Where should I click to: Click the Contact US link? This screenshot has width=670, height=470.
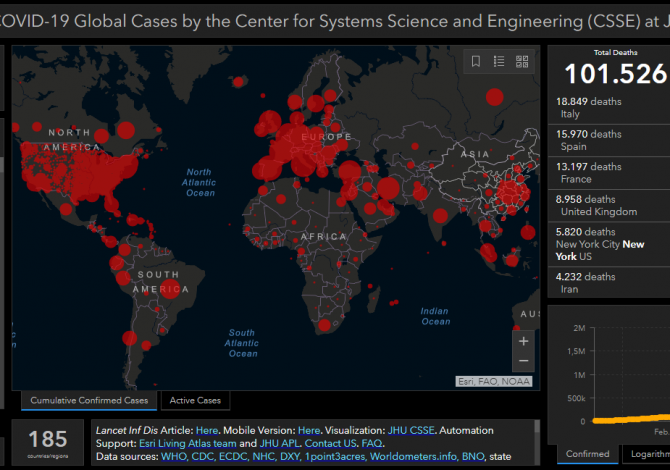point(330,444)
